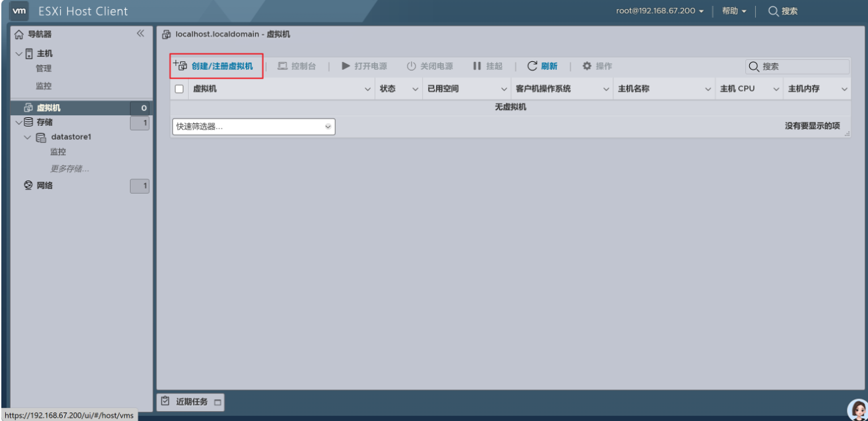868x421 pixels.
Task: Click the Create/Register VM plus icon
Action: click(179, 65)
